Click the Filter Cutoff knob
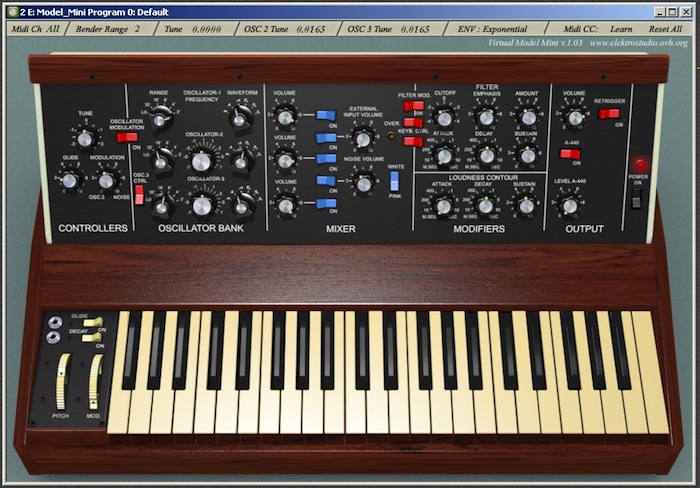The image size is (700, 488). [444, 119]
